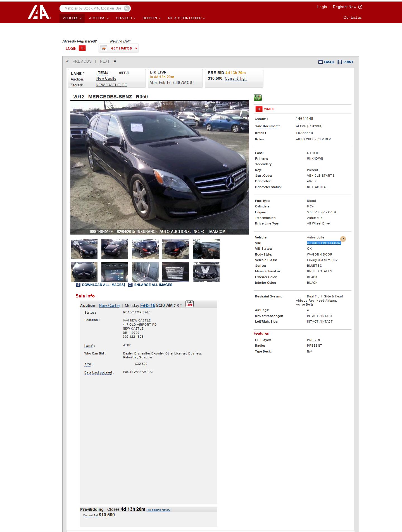
Task: Click the next double-arrow icon
Action: click(x=115, y=61)
